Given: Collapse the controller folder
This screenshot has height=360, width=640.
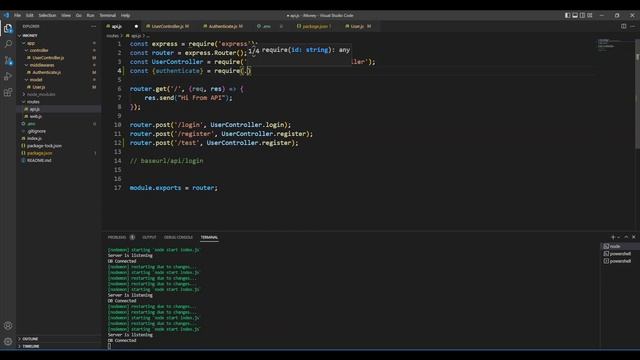Looking at the screenshot, I should (39, 50).
